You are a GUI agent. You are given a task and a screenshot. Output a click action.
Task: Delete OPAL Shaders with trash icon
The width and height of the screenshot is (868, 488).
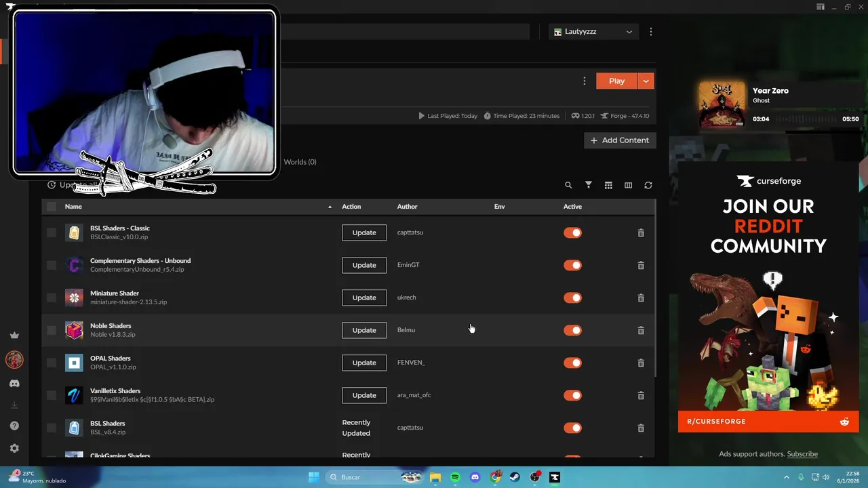641,363
